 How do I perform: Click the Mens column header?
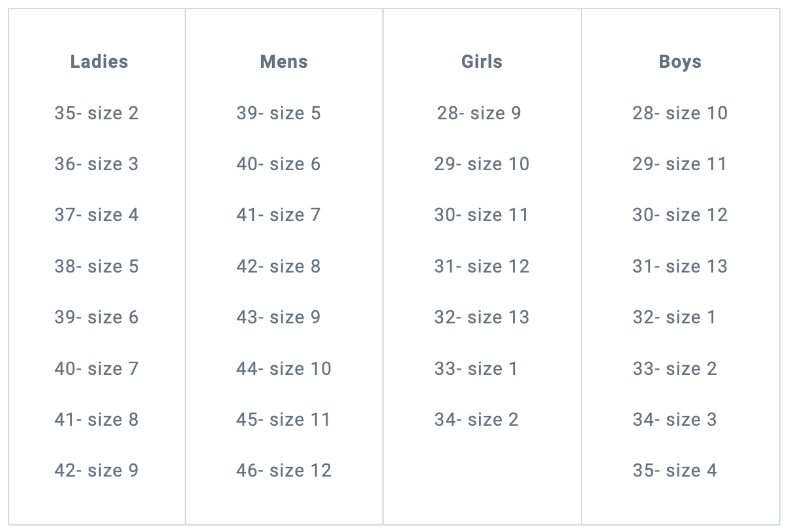point(284,62)
